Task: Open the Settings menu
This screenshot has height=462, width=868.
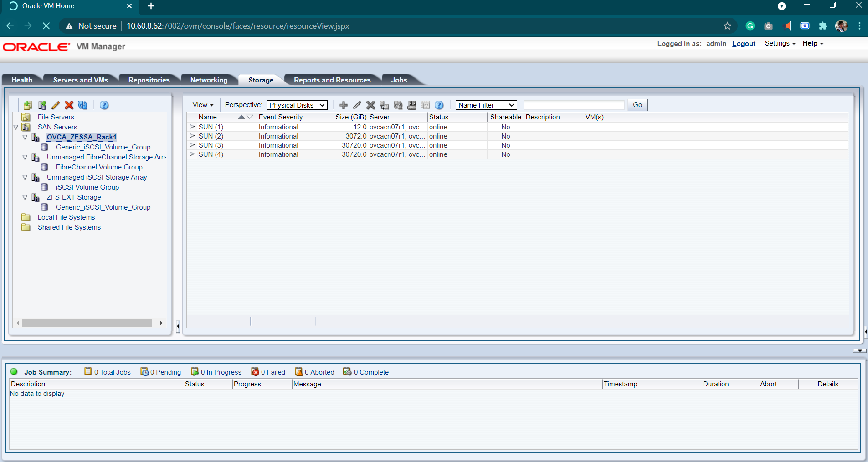Action: (x=780, y=43)
